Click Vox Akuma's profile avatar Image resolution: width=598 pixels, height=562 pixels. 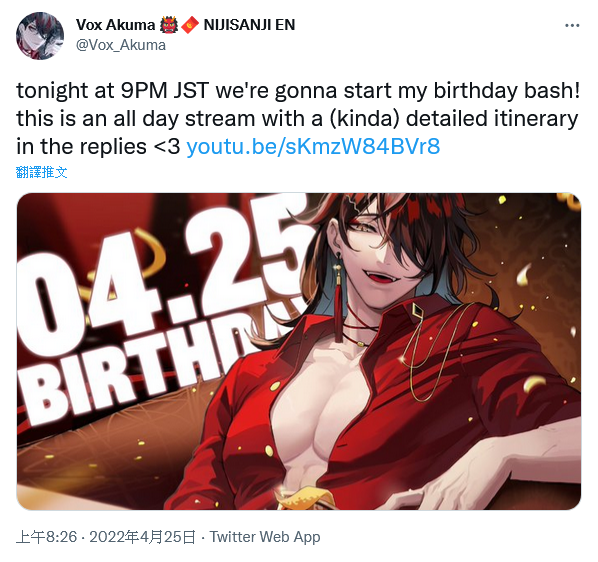(40, 36)
